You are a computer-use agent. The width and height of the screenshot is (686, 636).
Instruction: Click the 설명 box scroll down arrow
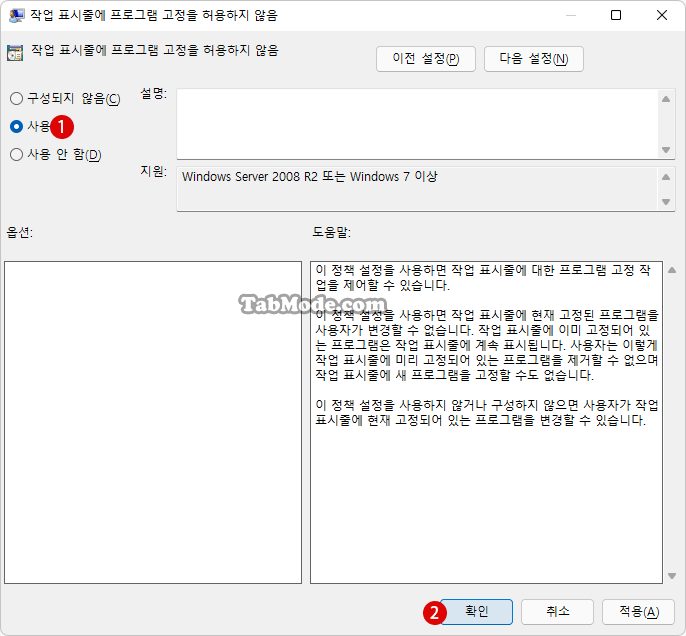(666, 150)
